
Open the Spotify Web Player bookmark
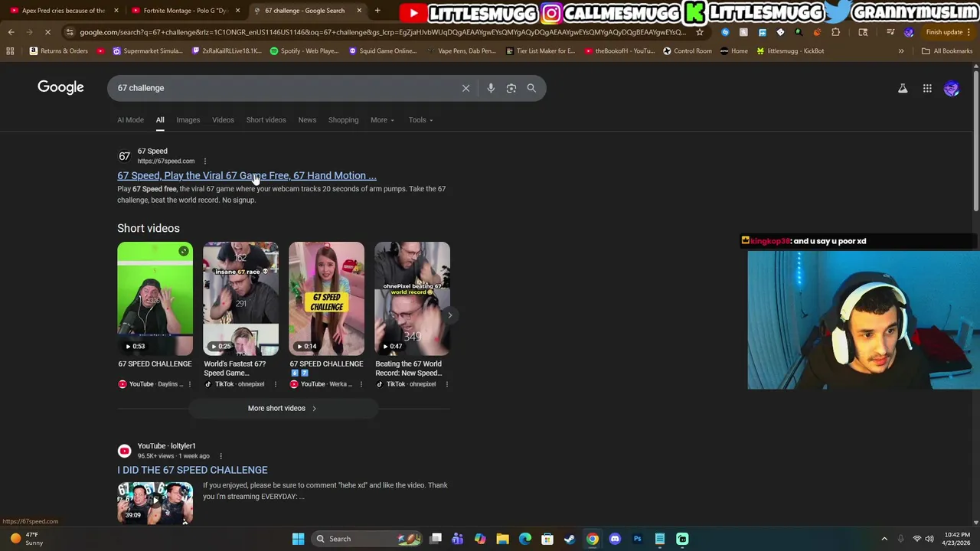304,51
